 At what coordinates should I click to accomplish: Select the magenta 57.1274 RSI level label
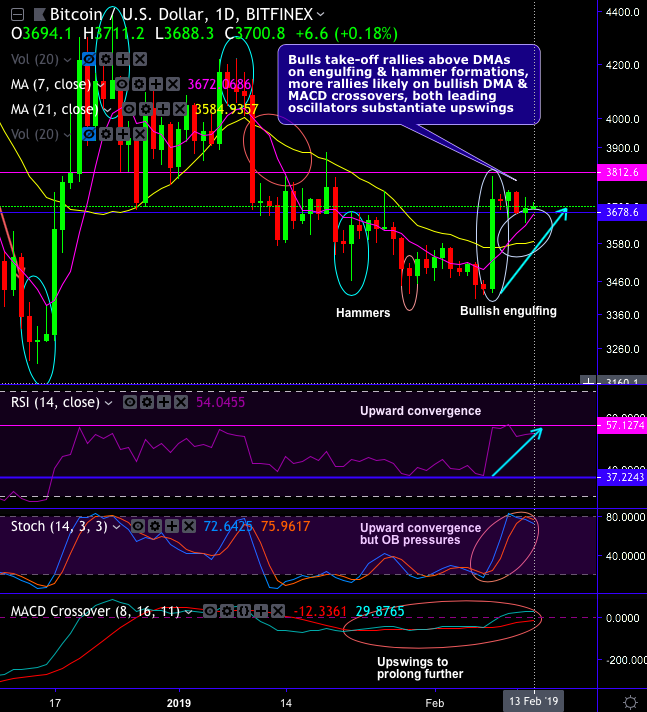coord(622,425)
